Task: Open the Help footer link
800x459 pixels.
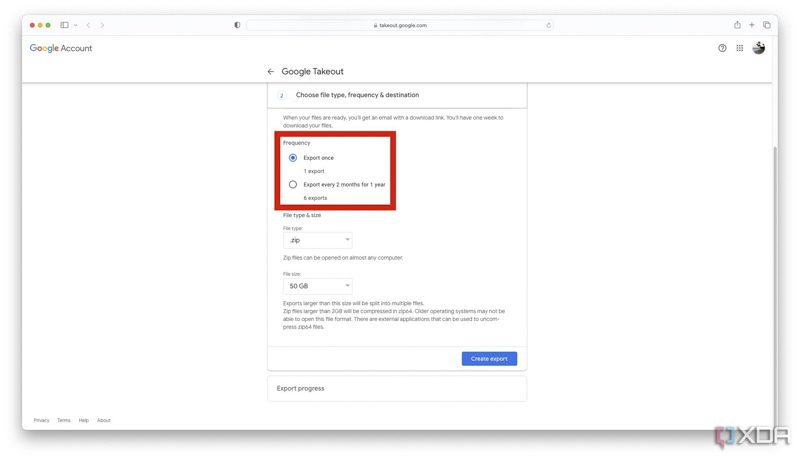Action: (x=84, y=420)
